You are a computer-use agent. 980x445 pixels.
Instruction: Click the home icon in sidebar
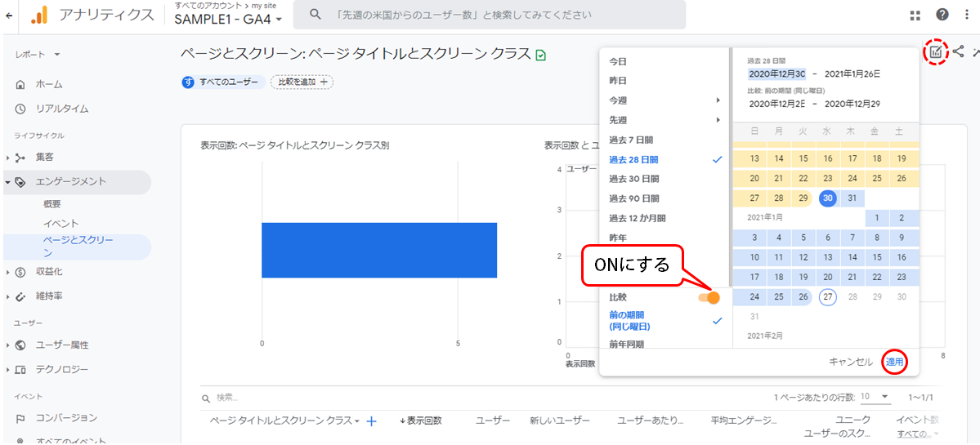click(20, 84)
